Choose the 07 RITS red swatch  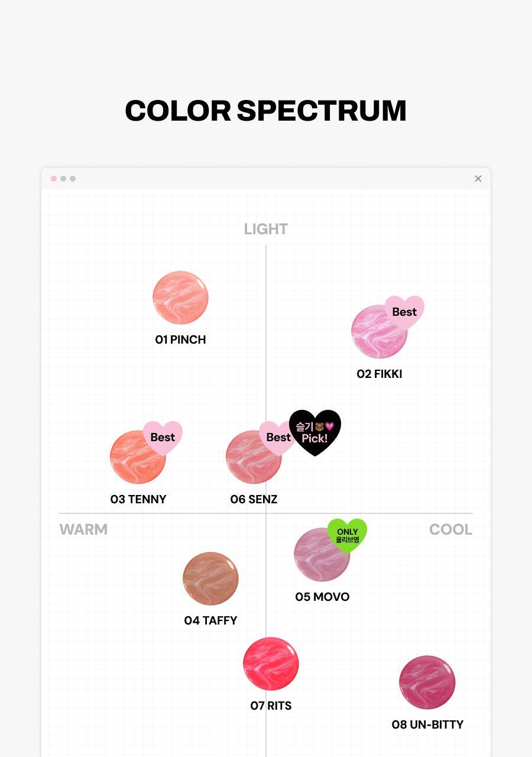point(271,664)
